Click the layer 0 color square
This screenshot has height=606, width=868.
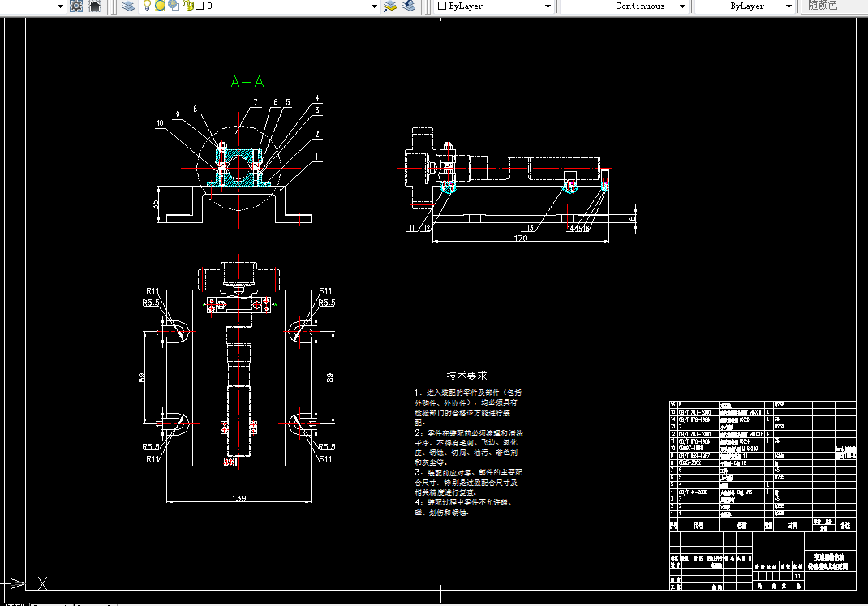(200, 6)
